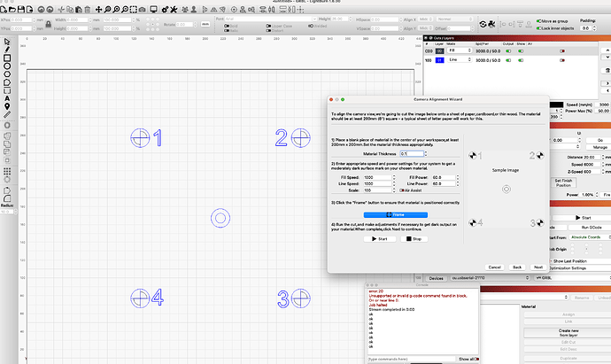Click the Devices button
The height and width of the screenshot is (364, 611).
(436, 278)
